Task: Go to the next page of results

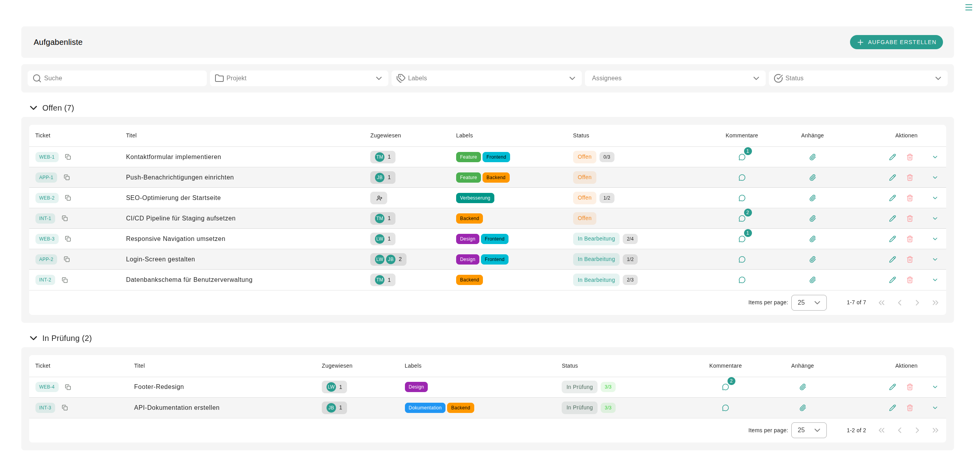Action: point(917,302)
